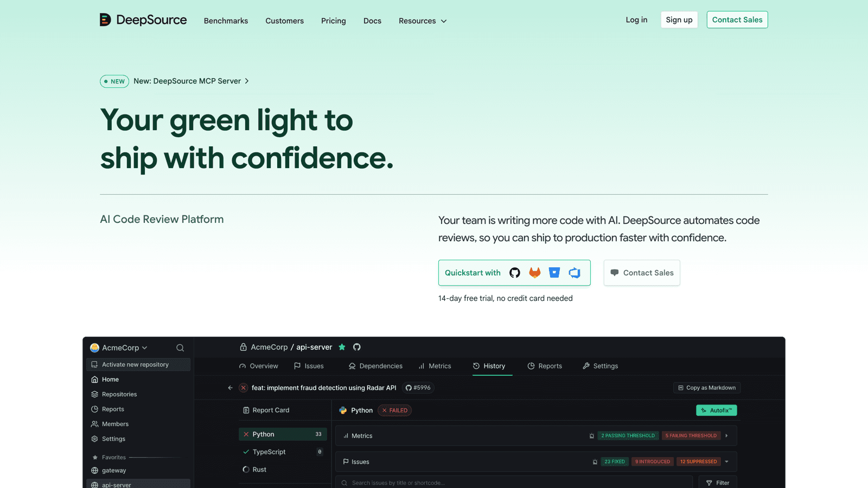The image size is (868, 488).
Task: Click the red FAILED status pill
Action: (394, 410)
